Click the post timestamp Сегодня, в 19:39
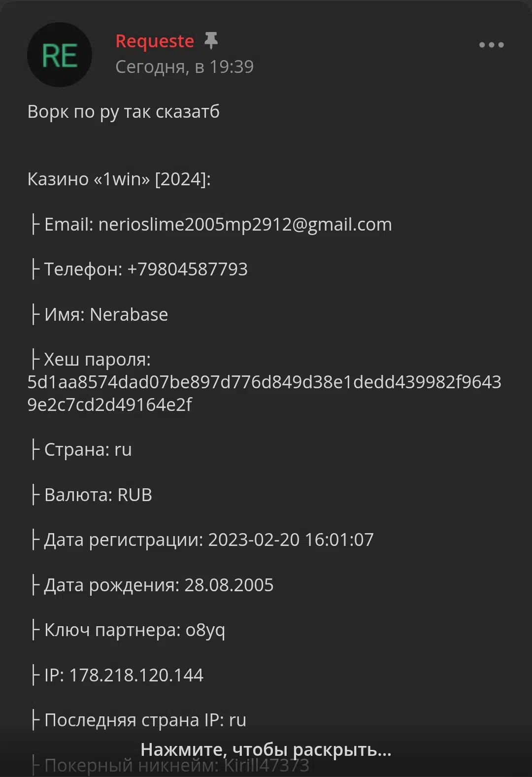This screenshot has width=532, height=777. (x=184, y=67)
